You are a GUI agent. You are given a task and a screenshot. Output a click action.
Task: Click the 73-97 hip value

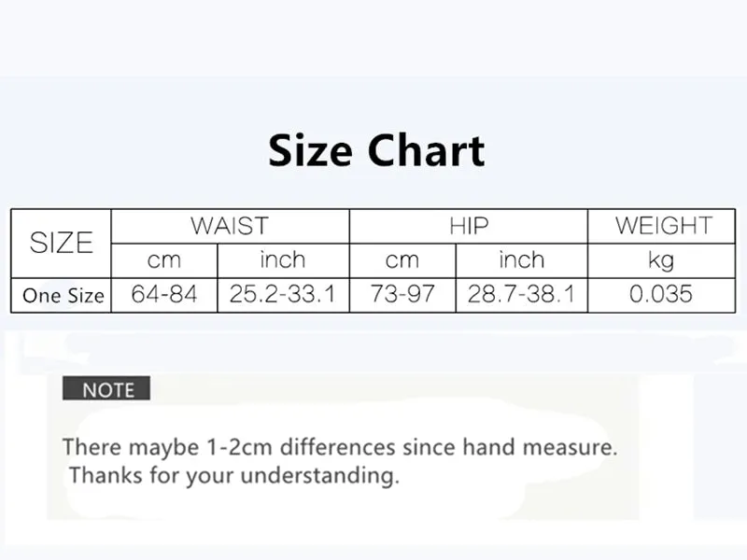point(402,294)
